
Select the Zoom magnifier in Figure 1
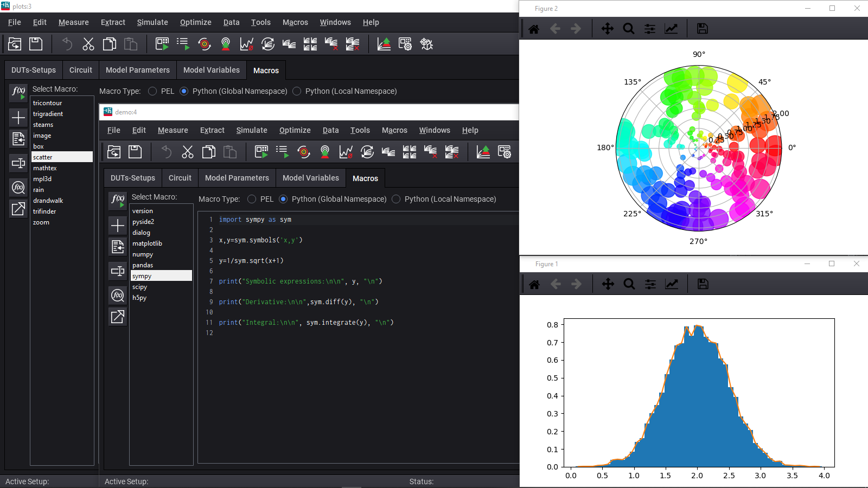coord(629,284)
